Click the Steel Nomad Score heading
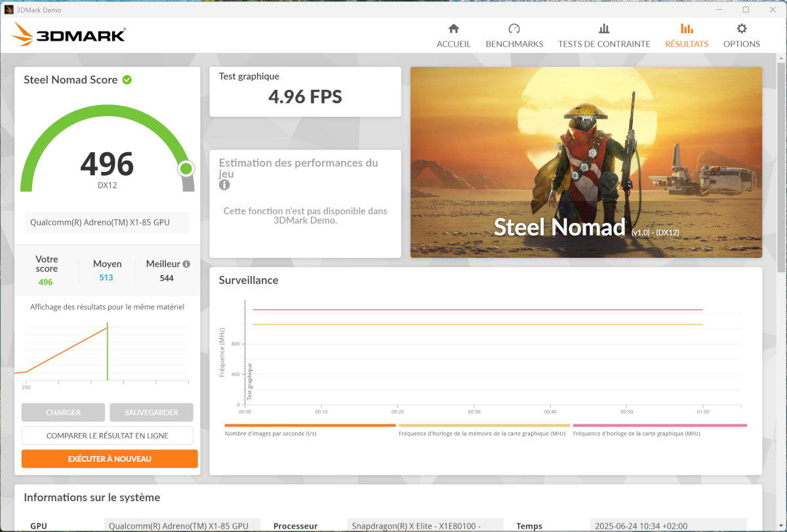This screenshot has height=532, width=787. tap(71, 79)
